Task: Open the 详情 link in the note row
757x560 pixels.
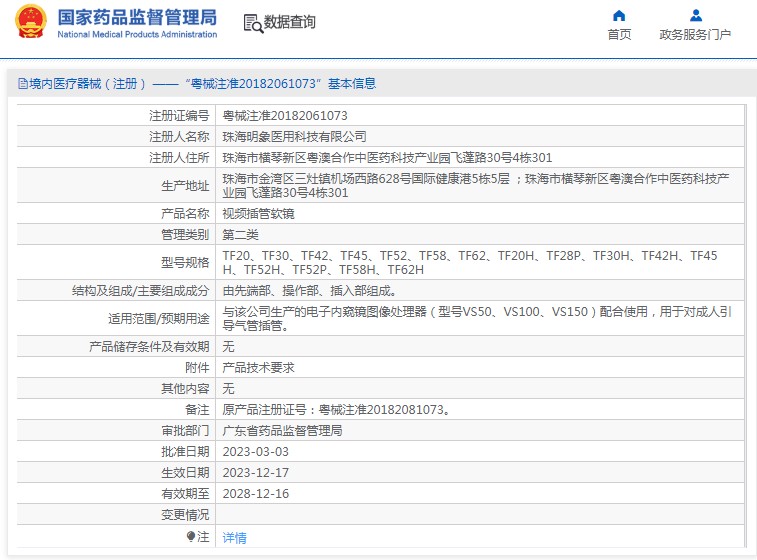Action: click(234, 537)
